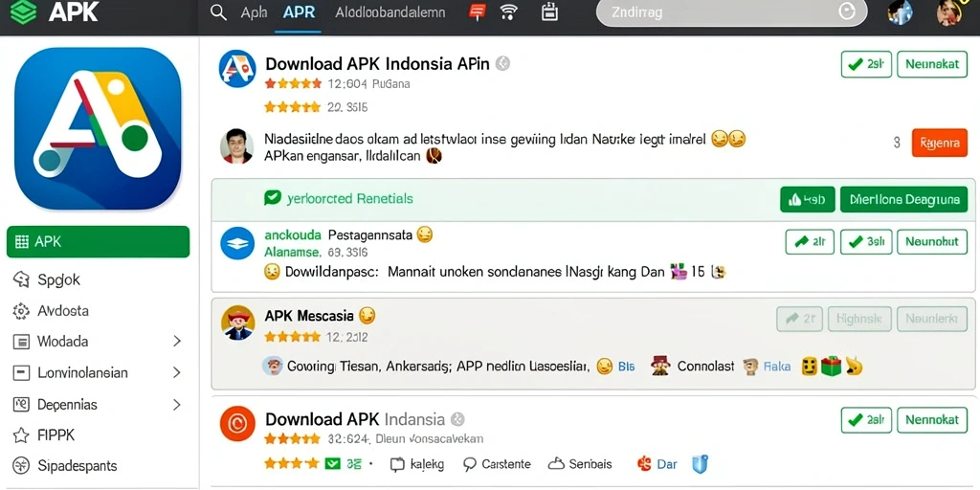Open the Download APK Indansia title
This screenshot has height=490, width=980.
355,419
